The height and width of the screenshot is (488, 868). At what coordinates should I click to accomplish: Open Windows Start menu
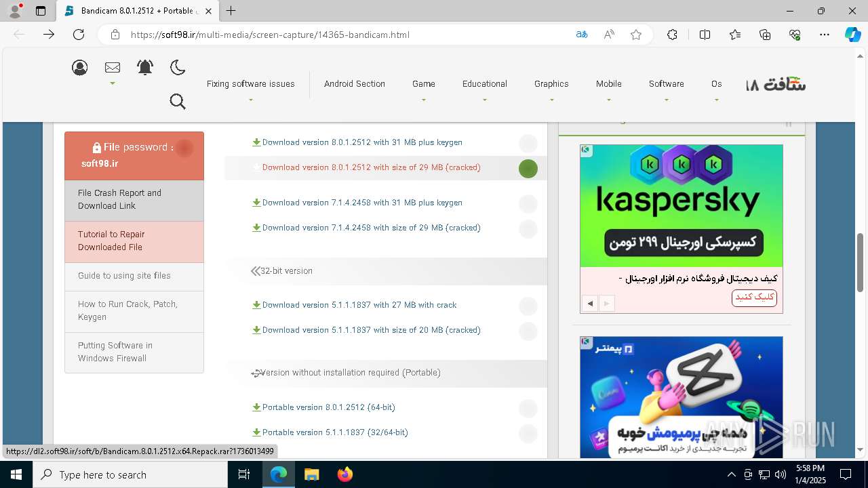pos(16,474)
